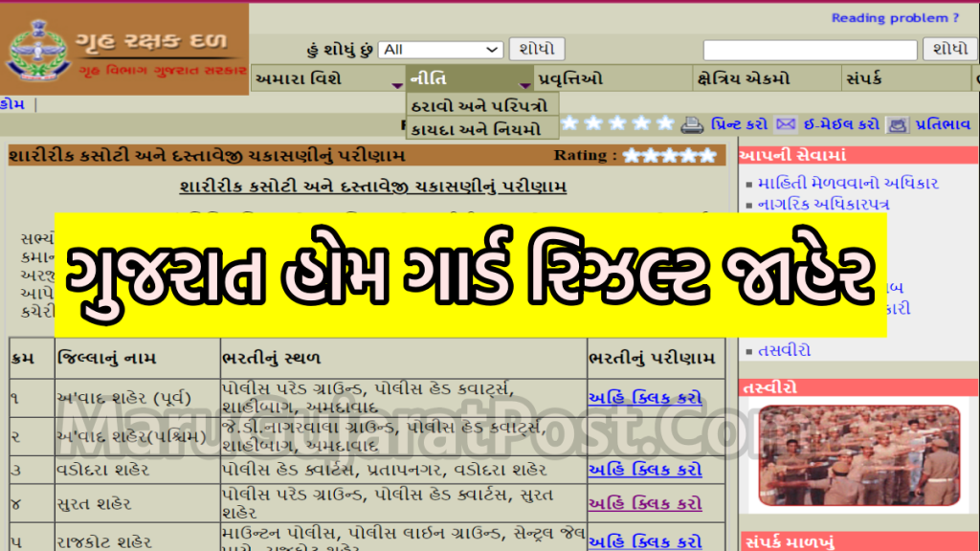Click a star next to the Rating label
The width and height of the screenshot is (980, 551).
point(669,155)
